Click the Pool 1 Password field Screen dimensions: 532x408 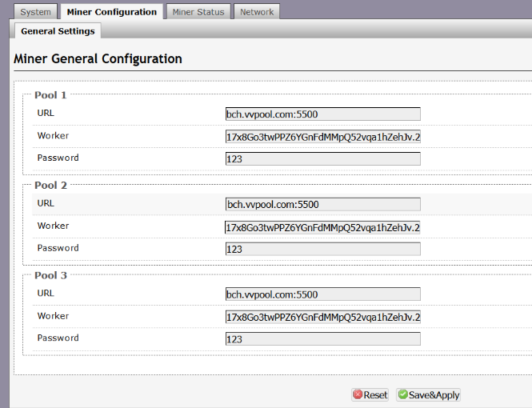(x=322, y=159)
